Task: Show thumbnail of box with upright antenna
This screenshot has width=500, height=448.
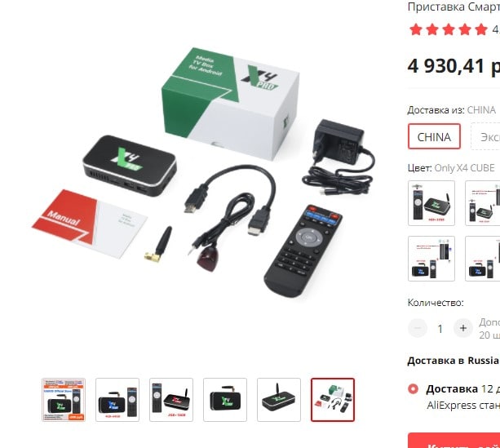Action: (279, 400)
